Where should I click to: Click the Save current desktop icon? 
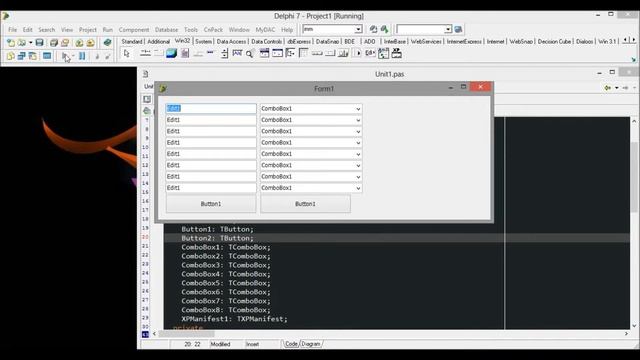(x=373, y=29)
